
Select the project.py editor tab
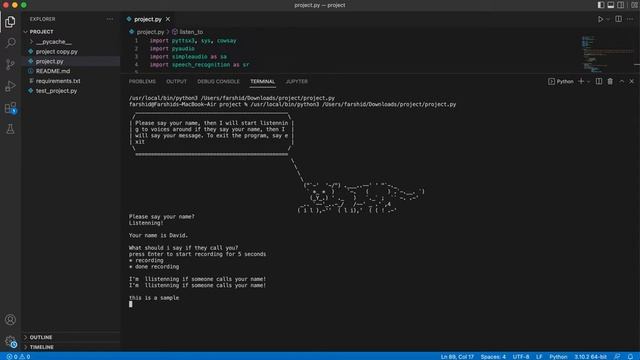(x=147, y=19)
